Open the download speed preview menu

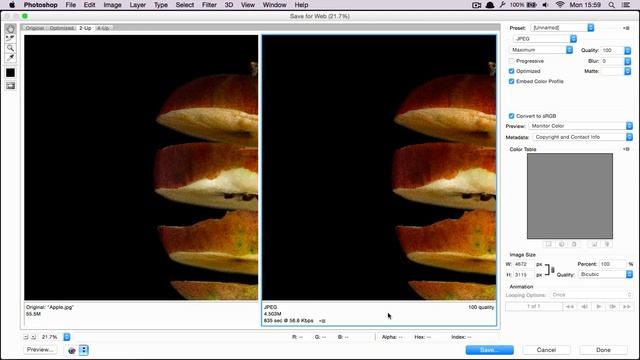(322, 321)
